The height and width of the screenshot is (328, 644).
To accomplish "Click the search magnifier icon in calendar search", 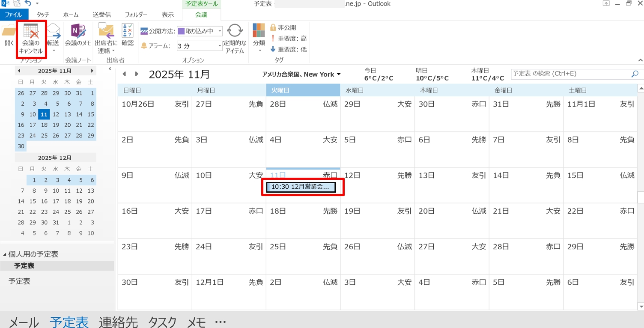I will (635, 74).
